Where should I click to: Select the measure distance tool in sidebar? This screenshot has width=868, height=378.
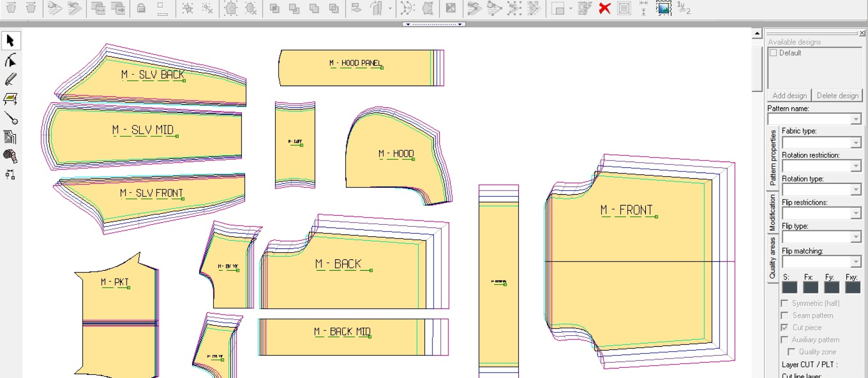point(10,118)
